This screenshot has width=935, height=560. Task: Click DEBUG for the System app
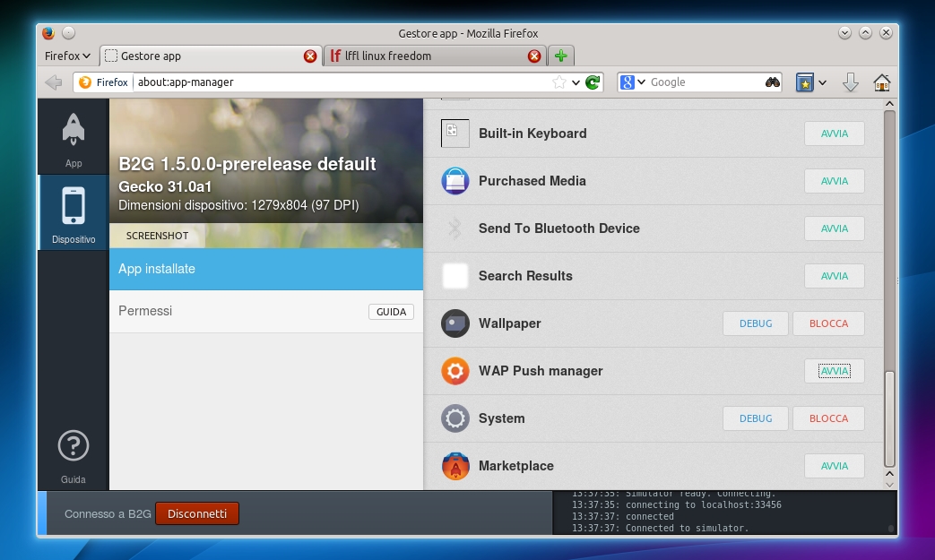coord(756,418)
